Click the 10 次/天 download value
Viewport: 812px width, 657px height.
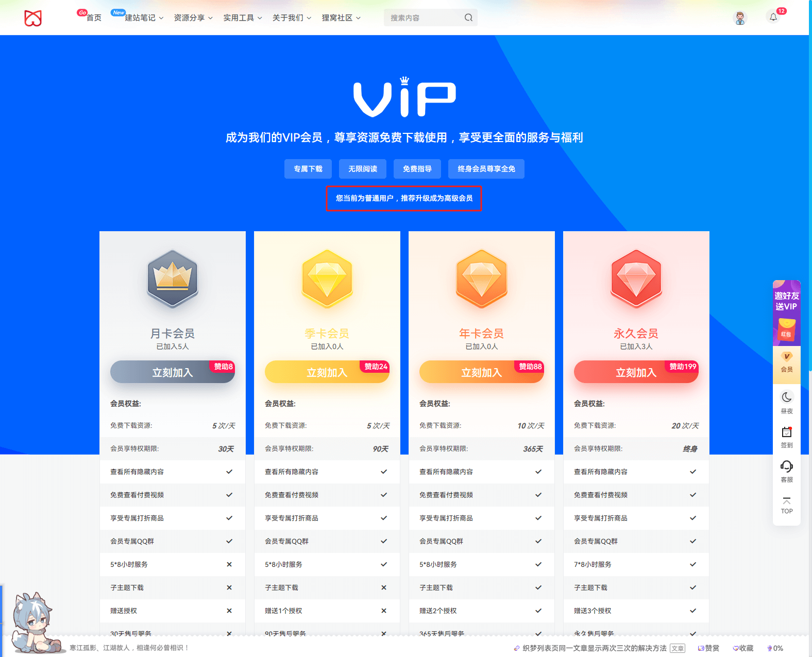(531, 426)
